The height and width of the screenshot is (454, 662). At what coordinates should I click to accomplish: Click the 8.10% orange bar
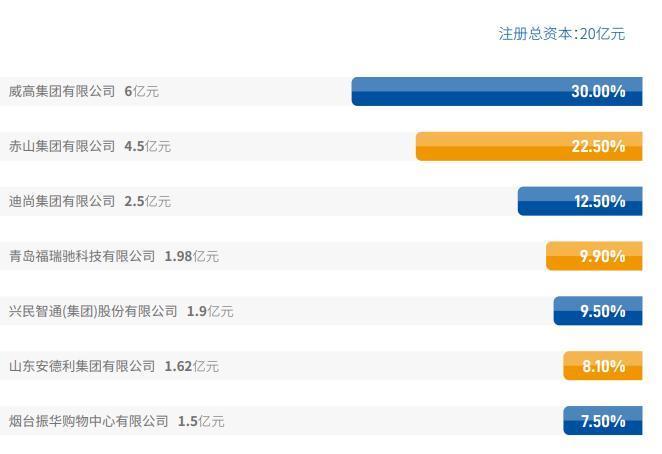[603, 366]
